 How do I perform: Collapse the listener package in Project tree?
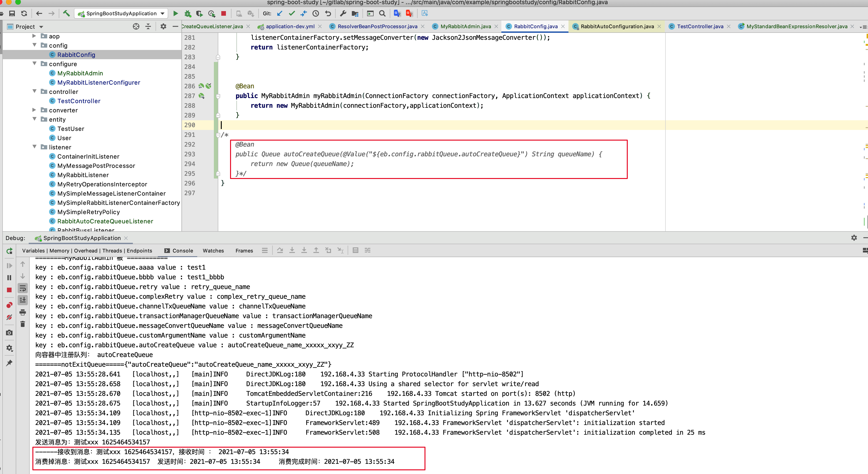[x=35, y=147]
